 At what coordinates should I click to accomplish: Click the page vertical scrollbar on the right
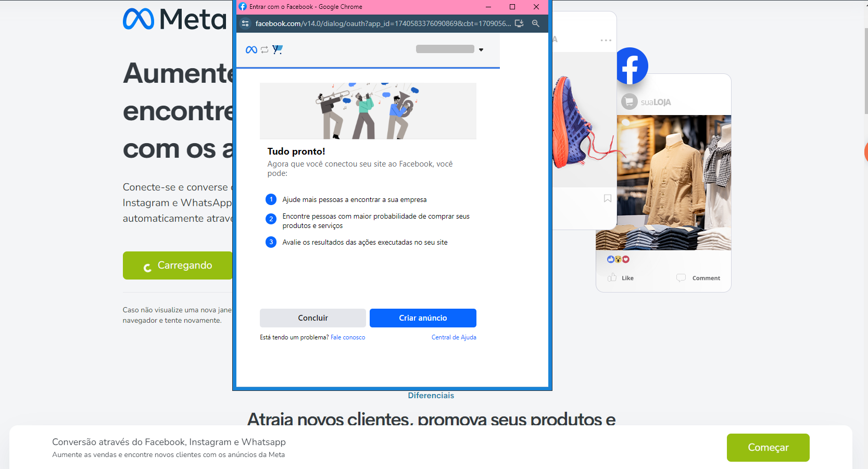click(865, 70)
